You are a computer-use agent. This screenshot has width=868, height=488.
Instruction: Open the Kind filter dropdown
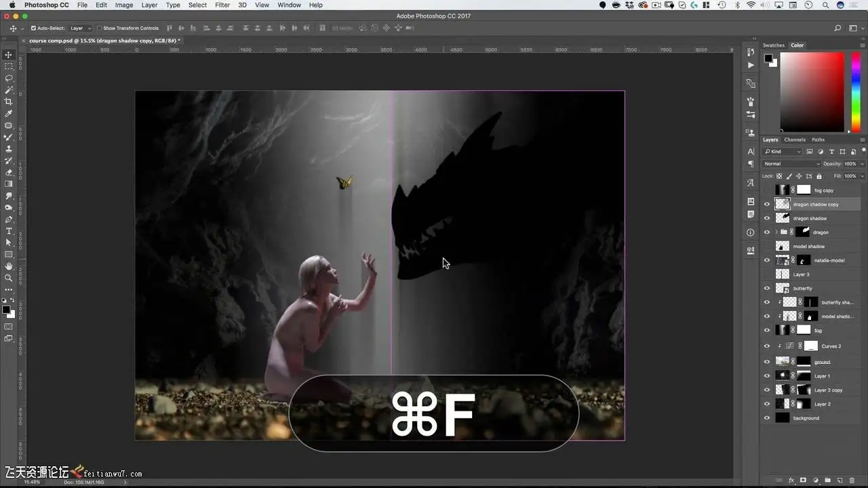(782, 152)
